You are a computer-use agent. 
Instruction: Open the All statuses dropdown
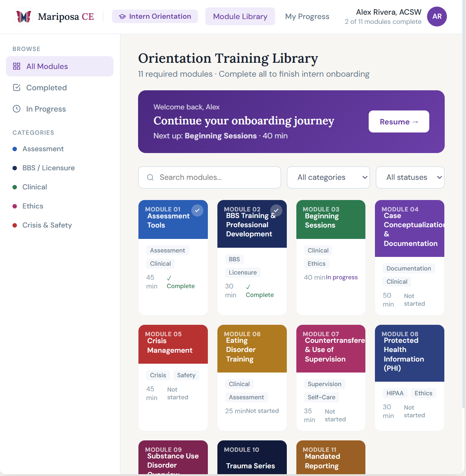coord(410,177)
